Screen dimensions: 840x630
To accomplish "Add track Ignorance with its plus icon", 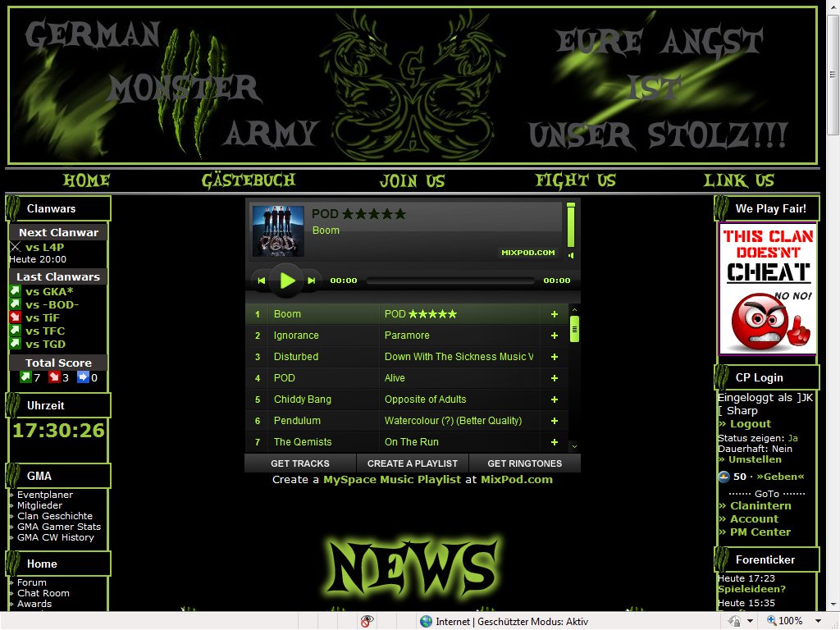I will pos(555,336).
